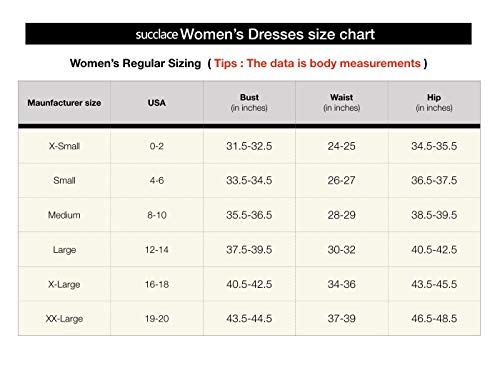
Task: Click hip value '34.5-35.5'
Action: [x=434, y=146]
